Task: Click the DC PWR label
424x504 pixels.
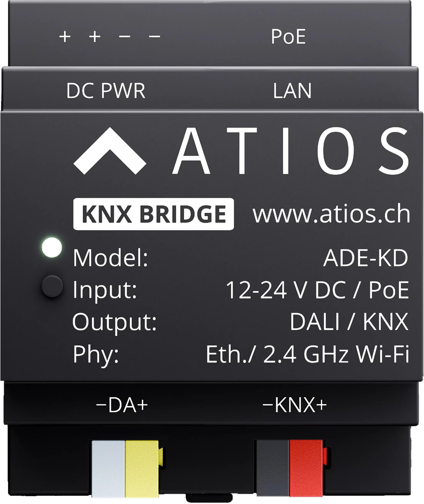Action: [106, 91]
